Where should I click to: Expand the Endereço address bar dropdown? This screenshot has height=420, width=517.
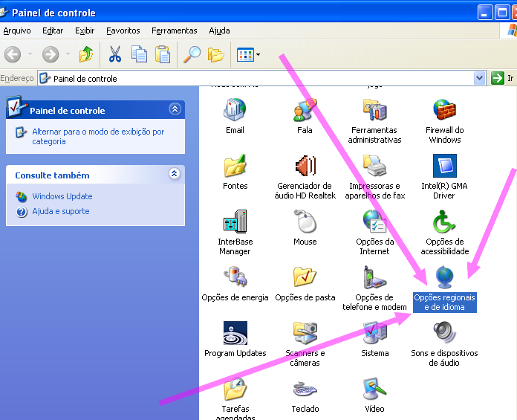pyautogui.click(x=479, y=78)
